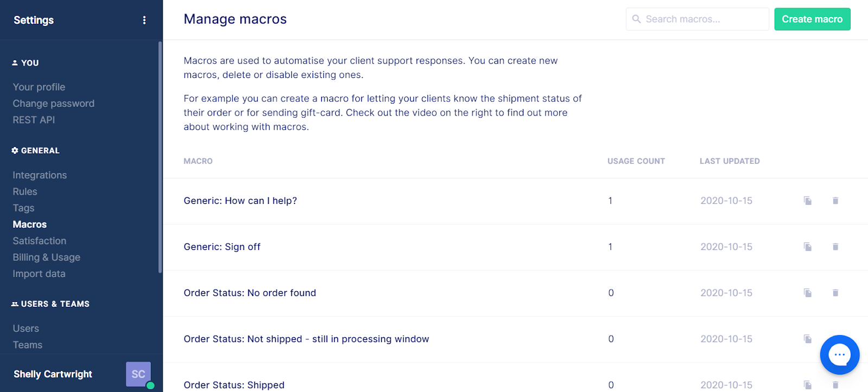
Task: Navigate to Billing & Usage
Action: [x=47, y=257]
